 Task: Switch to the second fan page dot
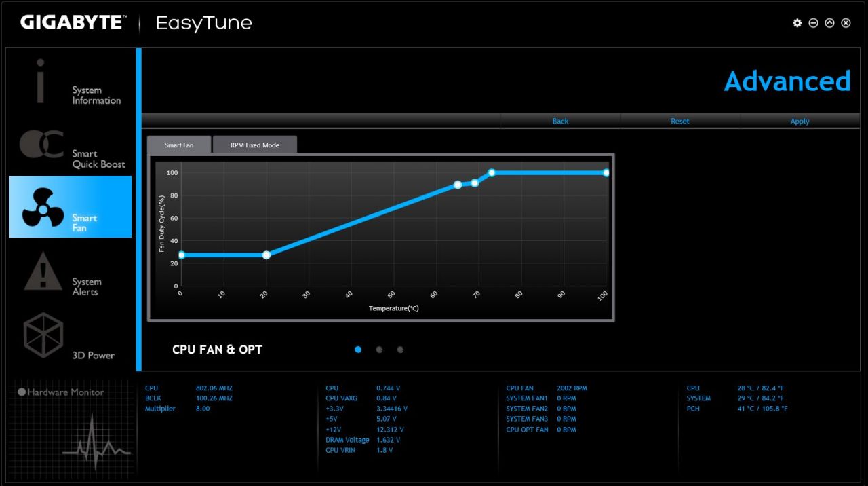[x=379, y=350]
